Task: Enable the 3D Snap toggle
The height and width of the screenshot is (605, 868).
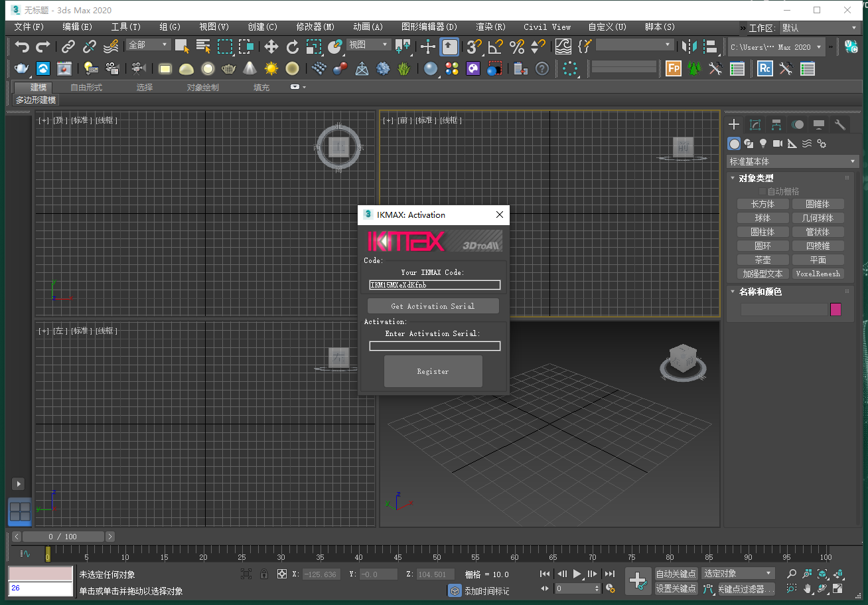Action: pos(472,46)
